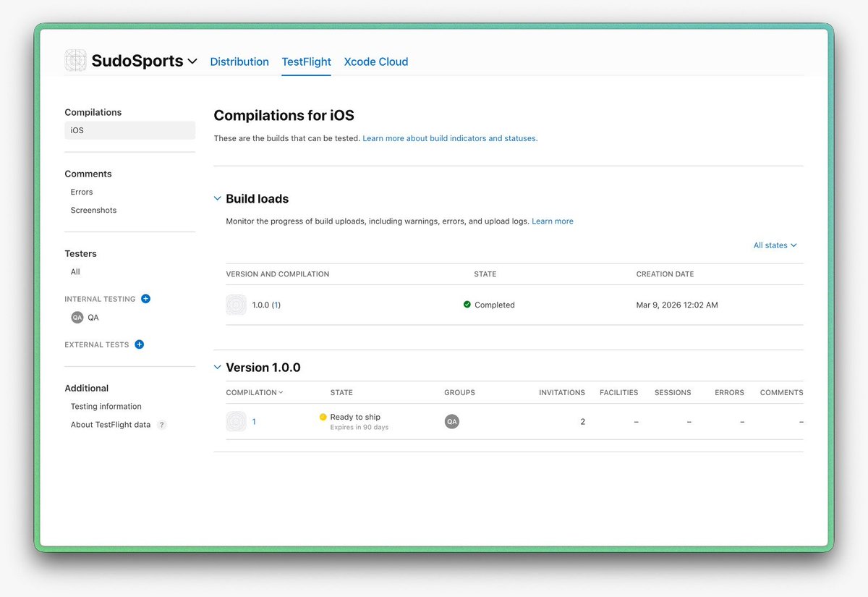Click the Comments column header in table
This screenshot has width=868, height=597.
pyautogui.click(x=781, y=392)
